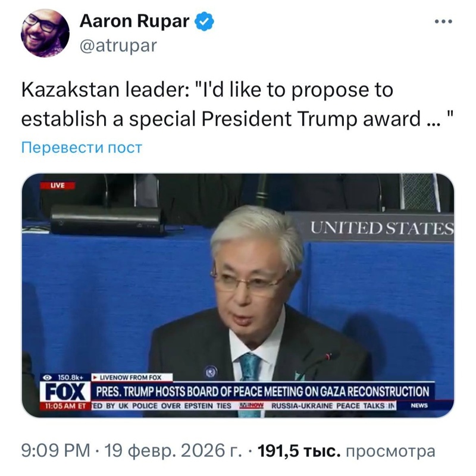Click the FOX logo in video
476x476 pixels.
coord(65,392)
